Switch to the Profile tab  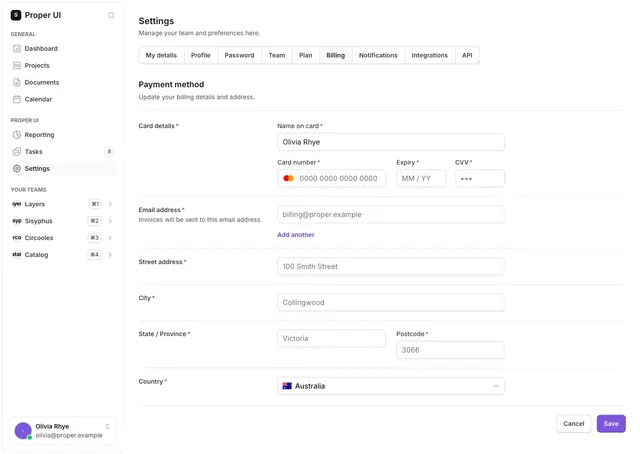tap(201, 55)
